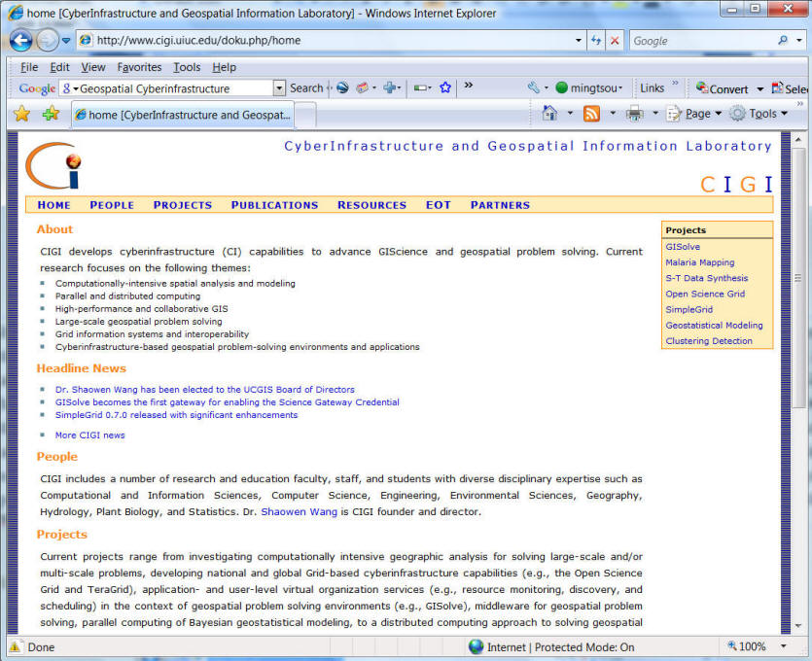The width and height of the screenshot is (812, 661).
Task: Open the Google toolbar wrench settings
Action: pos(534,88)
